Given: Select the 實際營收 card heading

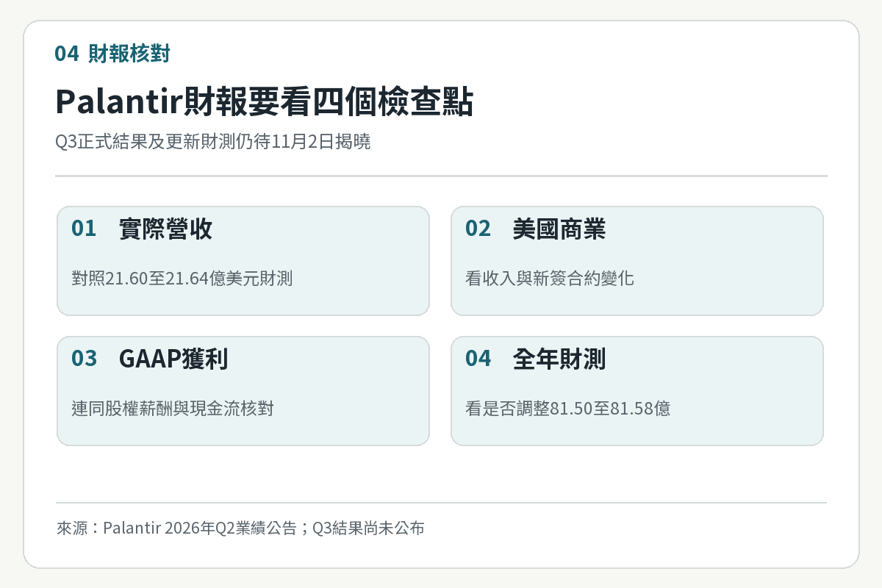Looking at the screenshot, I should [166, 229].
